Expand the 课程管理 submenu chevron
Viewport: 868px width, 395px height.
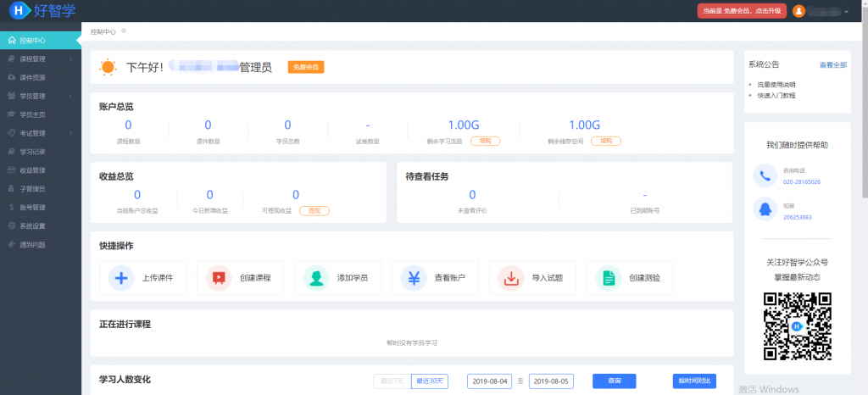[71, 58]
